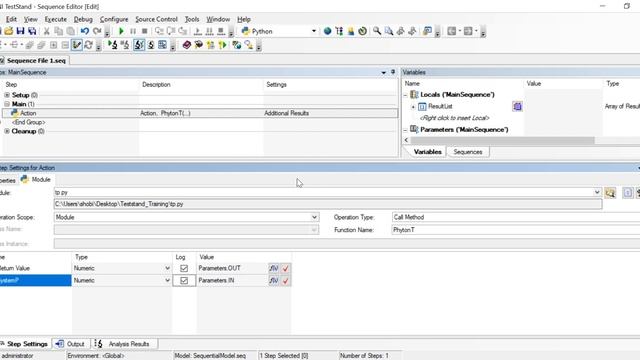
Task: Redo the last undone action
Action: [96, 31]
